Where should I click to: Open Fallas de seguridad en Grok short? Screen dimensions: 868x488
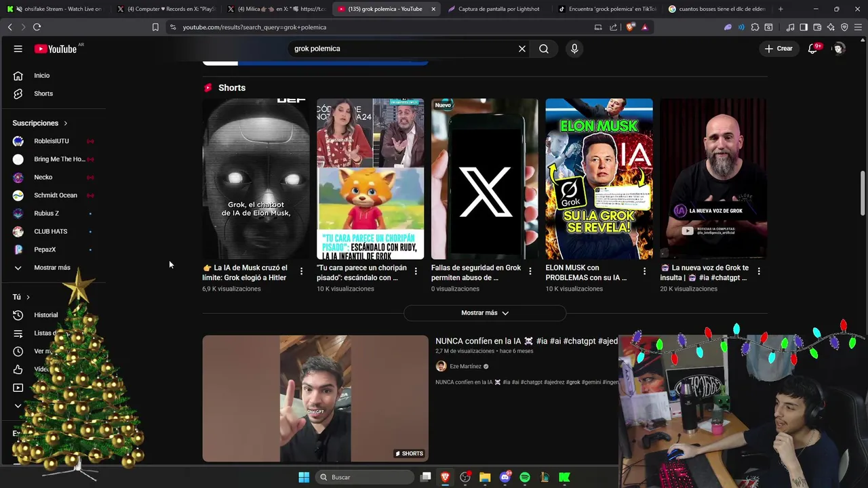point(484,179)
